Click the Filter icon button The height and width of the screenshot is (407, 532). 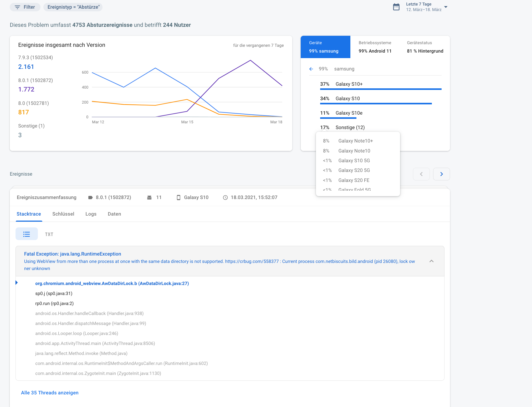coord(17,7)
